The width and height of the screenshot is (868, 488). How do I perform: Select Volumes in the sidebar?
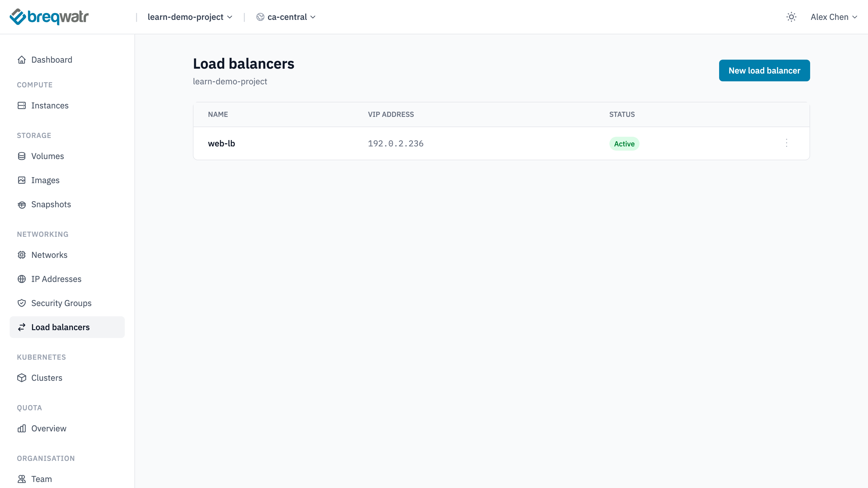(67, 156)
